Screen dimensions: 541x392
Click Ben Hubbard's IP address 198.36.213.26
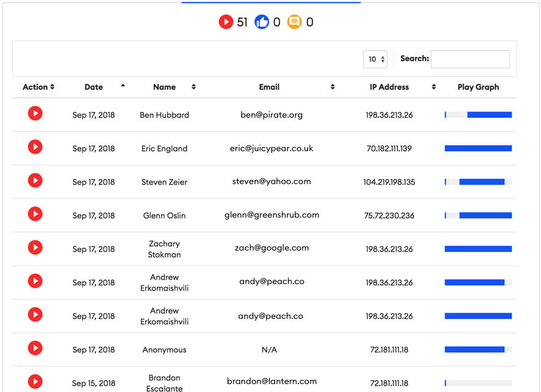point(389,115)
